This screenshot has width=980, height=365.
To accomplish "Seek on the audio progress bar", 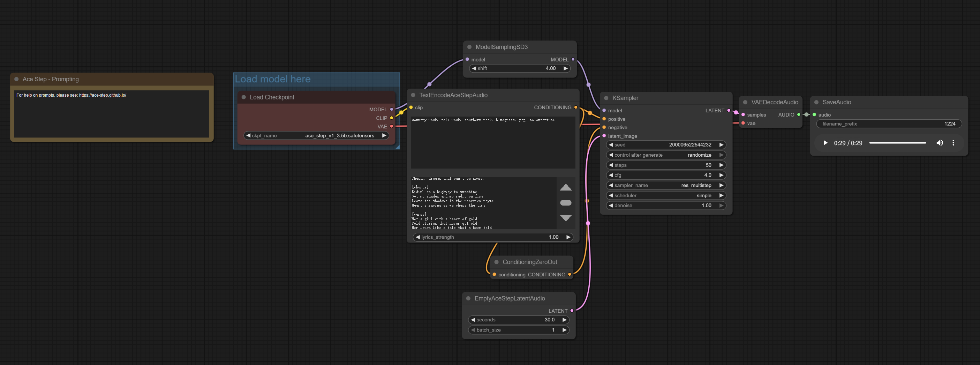I will pos(897,143).
